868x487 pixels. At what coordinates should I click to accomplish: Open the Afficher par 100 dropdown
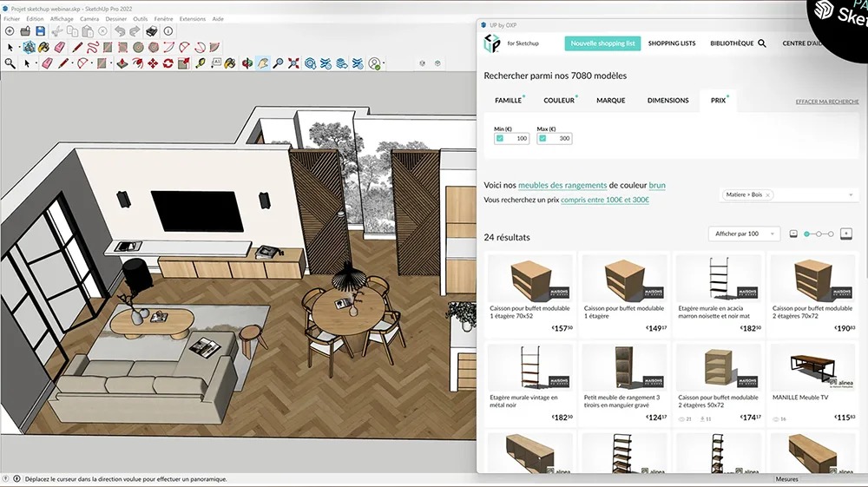coord(744,234)
